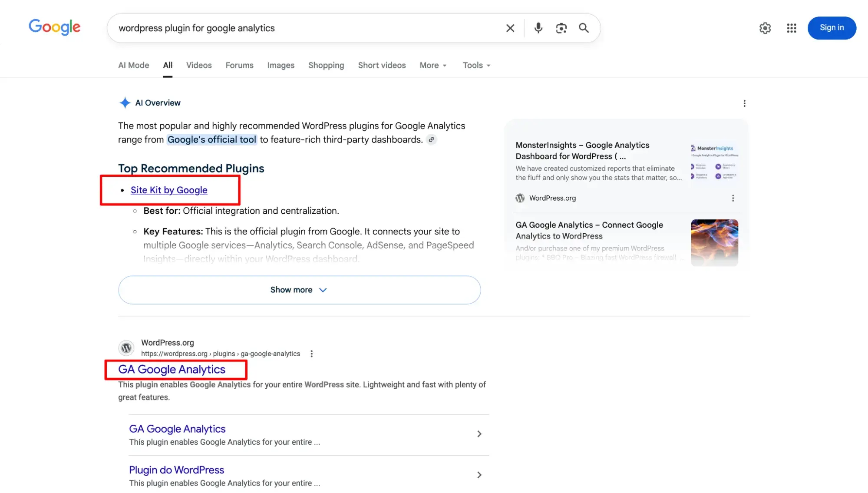Click the WordPress.org icon in source card
This screenshot has width=868, height=493.
point(520,198)
